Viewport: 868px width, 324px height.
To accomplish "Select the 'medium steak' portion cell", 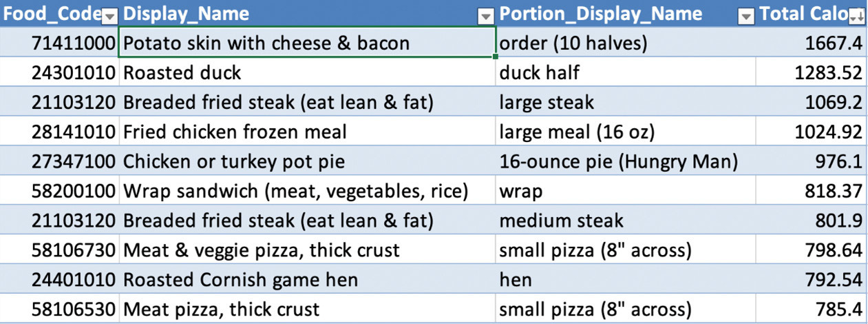I will click(625, 221).
